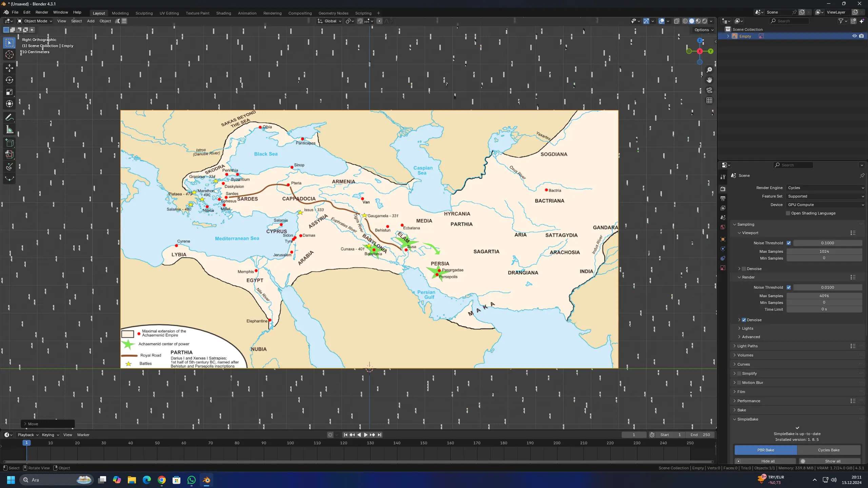Enable Viewport Denoise checkbox
The height and width of the screenshot is (488, 868).
(x=744, y=269)
